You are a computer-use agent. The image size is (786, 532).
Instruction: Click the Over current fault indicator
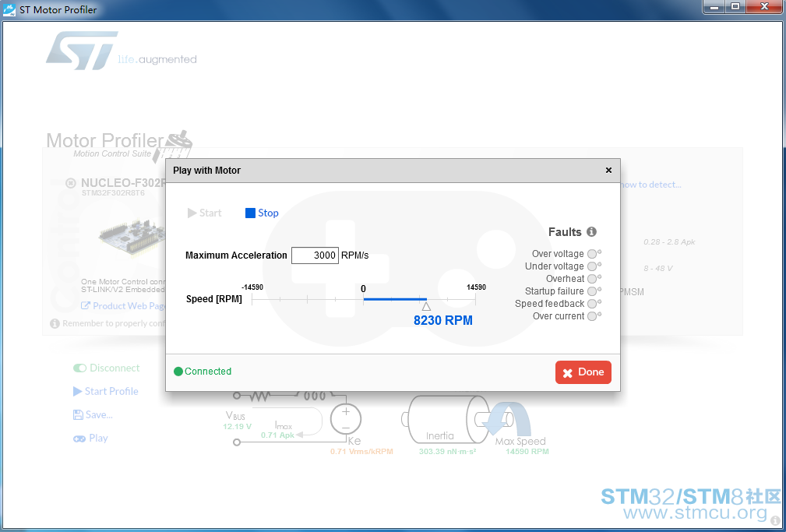592,316
